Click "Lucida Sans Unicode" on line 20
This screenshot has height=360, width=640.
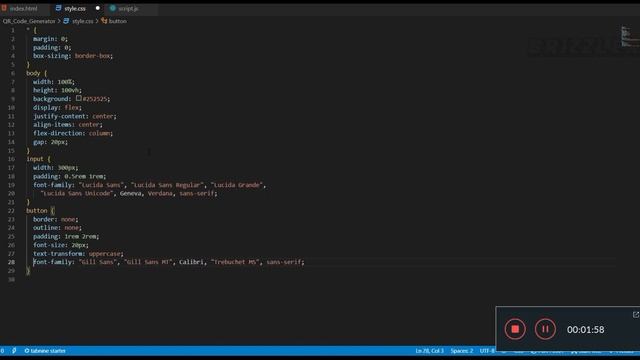coord(76,193)
